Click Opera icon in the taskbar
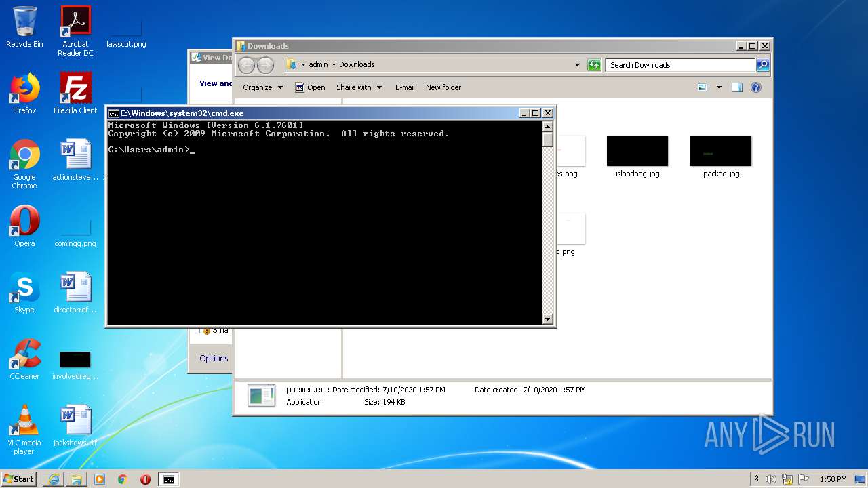 coord(145,479)
